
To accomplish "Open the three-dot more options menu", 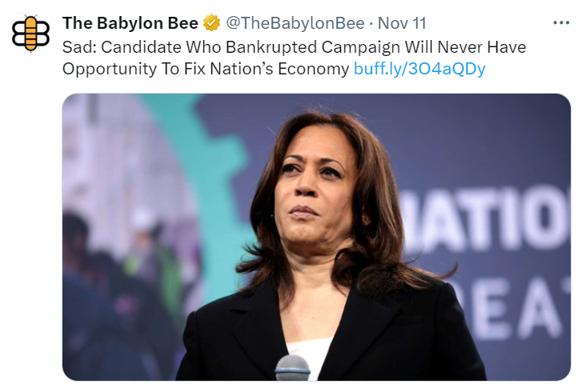I will (561, 23).
